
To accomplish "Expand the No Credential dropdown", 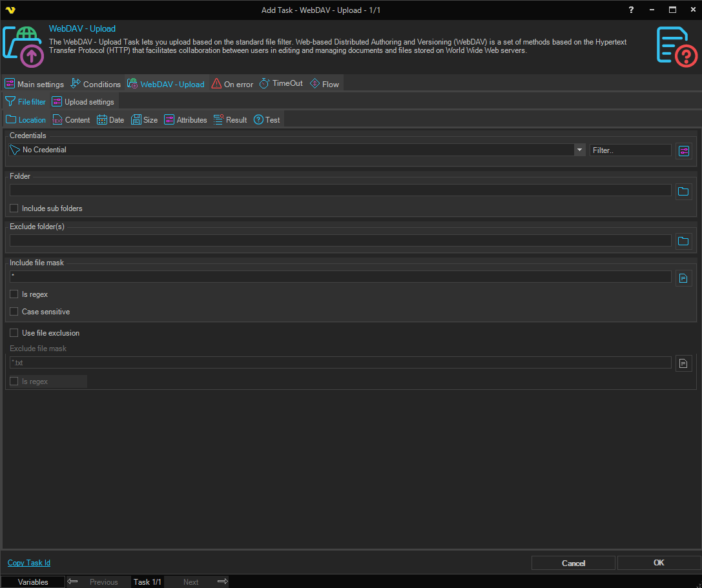I will point(579,150).
